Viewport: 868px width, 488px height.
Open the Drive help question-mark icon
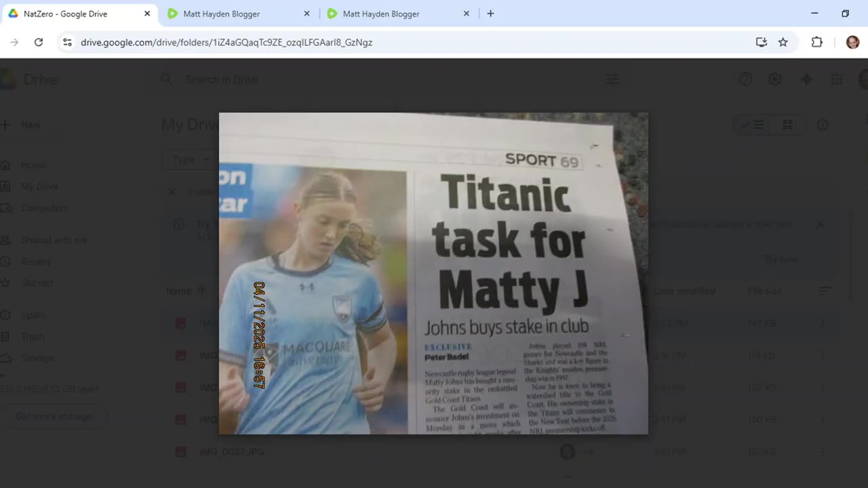coord(745,79)
